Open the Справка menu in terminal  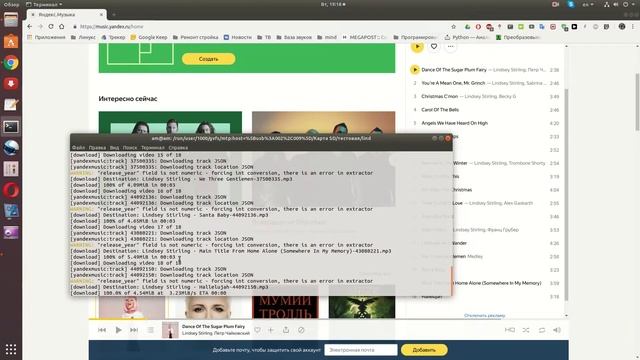(x=178, y=148)
